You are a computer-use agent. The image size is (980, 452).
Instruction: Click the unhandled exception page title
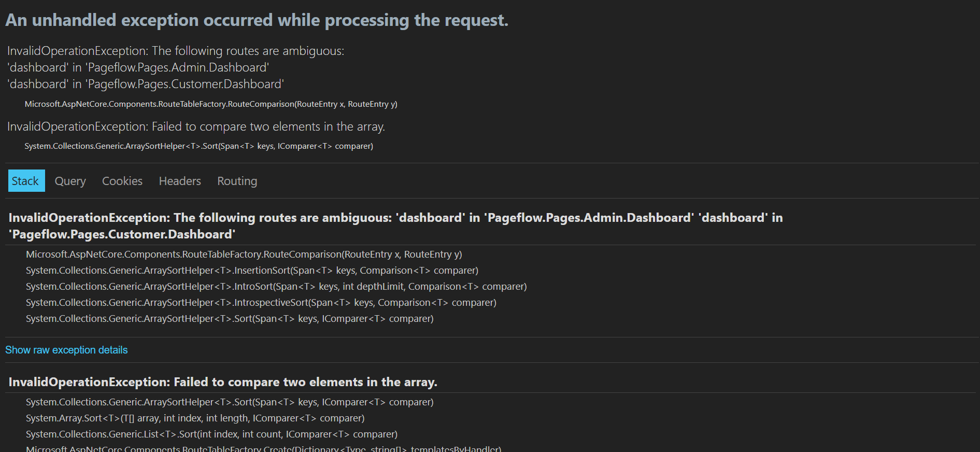257,20
